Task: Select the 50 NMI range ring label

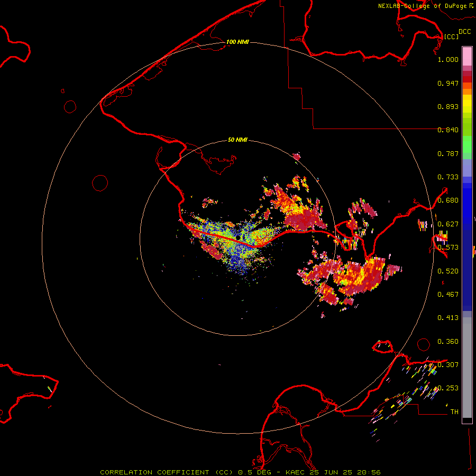Action: point(237,140)
